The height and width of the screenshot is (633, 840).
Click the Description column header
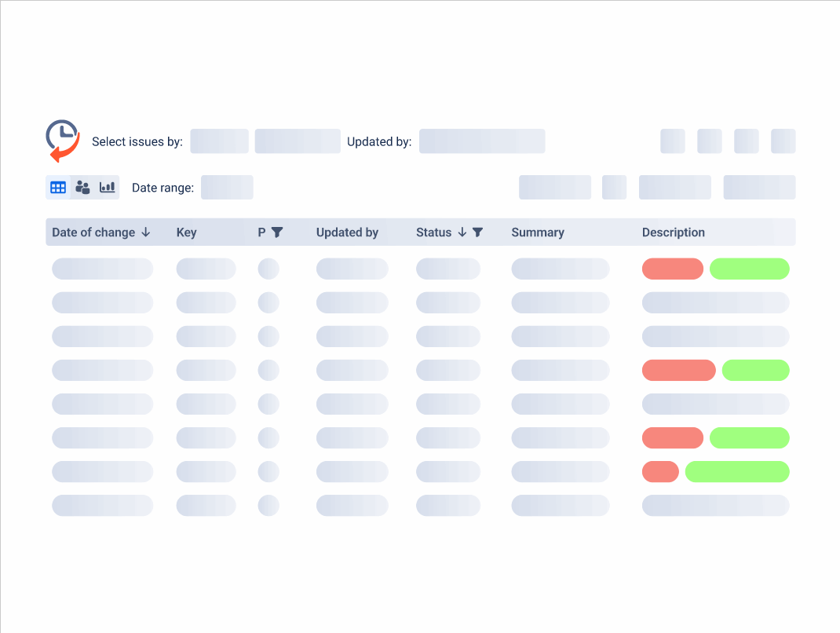674,232
